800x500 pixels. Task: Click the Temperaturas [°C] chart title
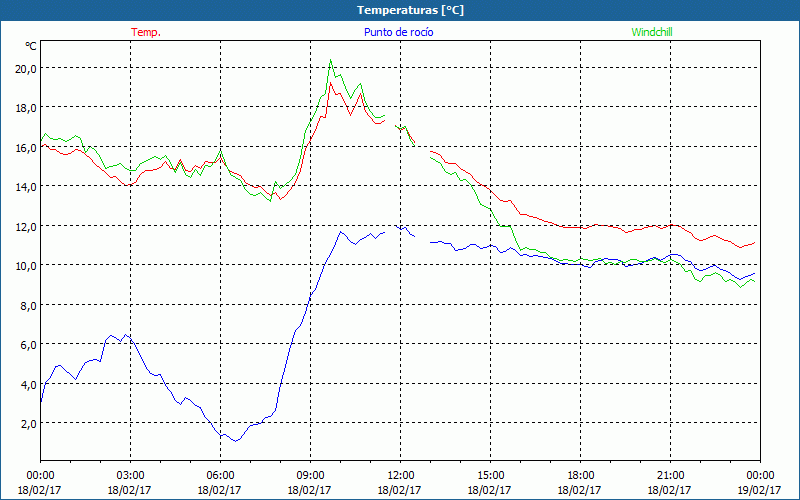pyautogui.click(x=410, y=10)
